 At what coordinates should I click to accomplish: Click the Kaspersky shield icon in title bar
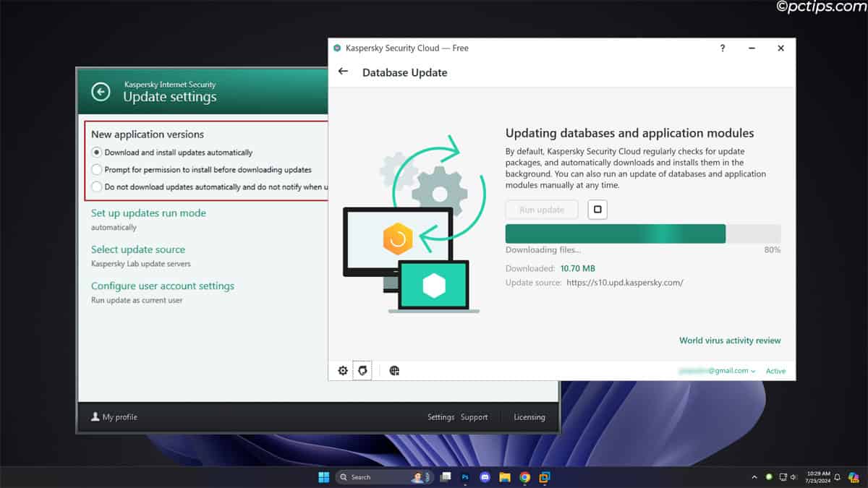click(x=337, y=48)
